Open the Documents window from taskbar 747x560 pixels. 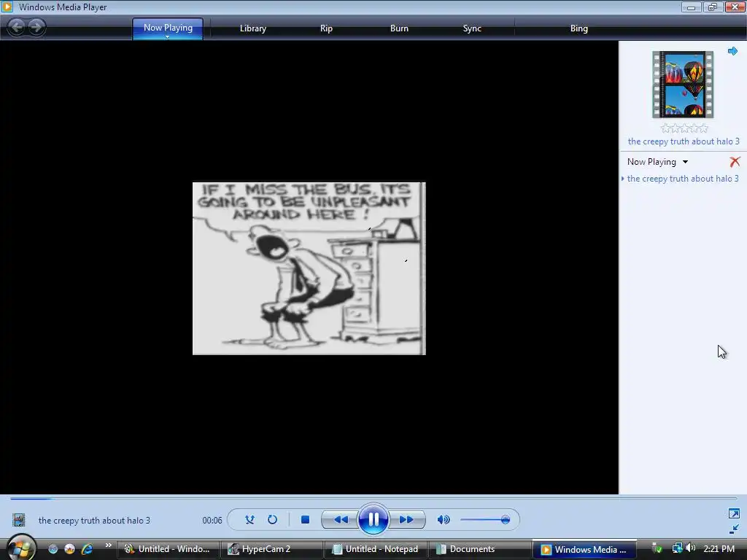click(479, 549)
